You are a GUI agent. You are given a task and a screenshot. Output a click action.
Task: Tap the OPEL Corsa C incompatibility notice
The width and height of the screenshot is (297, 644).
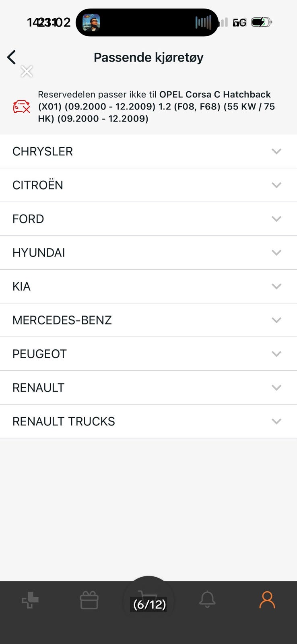click(157, 107)
